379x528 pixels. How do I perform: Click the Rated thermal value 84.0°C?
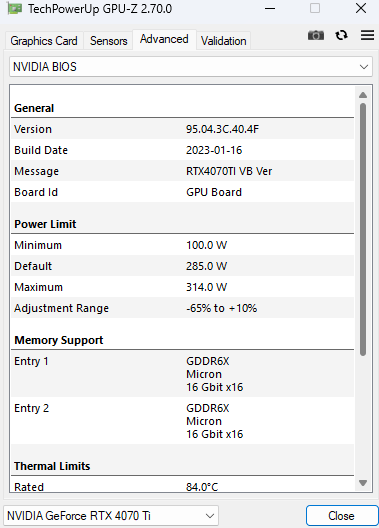pyautogui.click(x=202, y=487)
